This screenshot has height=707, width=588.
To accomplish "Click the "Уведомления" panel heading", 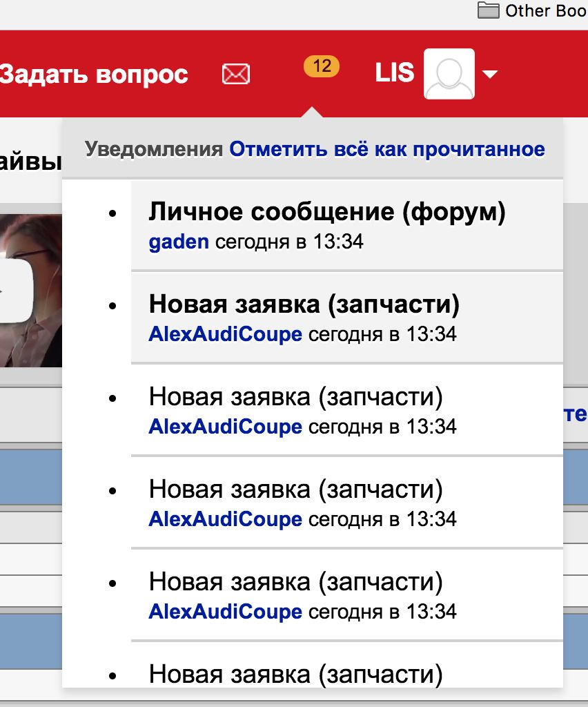I will (x=154, y=149).
